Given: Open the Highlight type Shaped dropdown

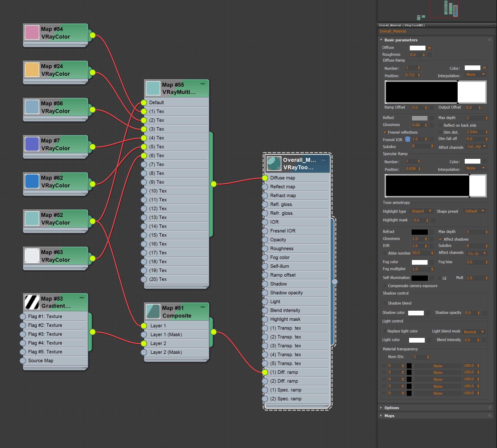Looking at the screenshot, I should pos(421,211).
